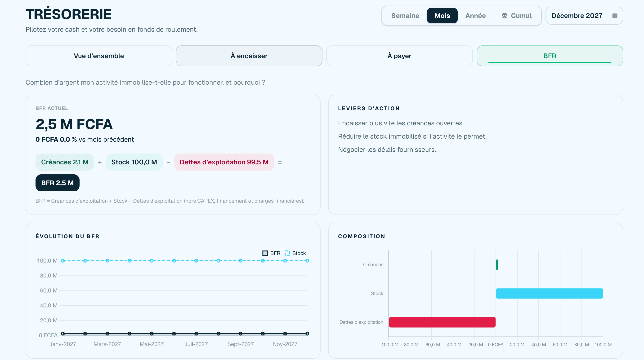Click the Juil-2027 axis label
This screenshot has height=360, width=644.
coord(196,344)
